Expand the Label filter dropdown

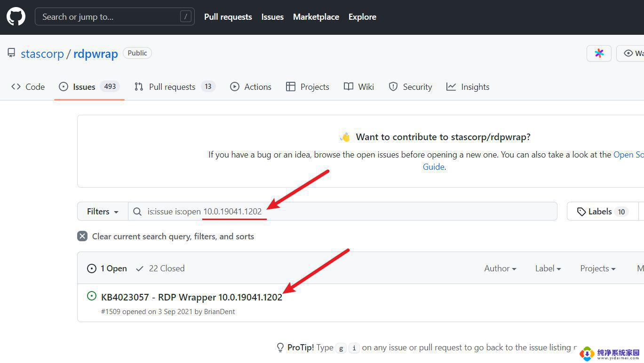[548, 268]
